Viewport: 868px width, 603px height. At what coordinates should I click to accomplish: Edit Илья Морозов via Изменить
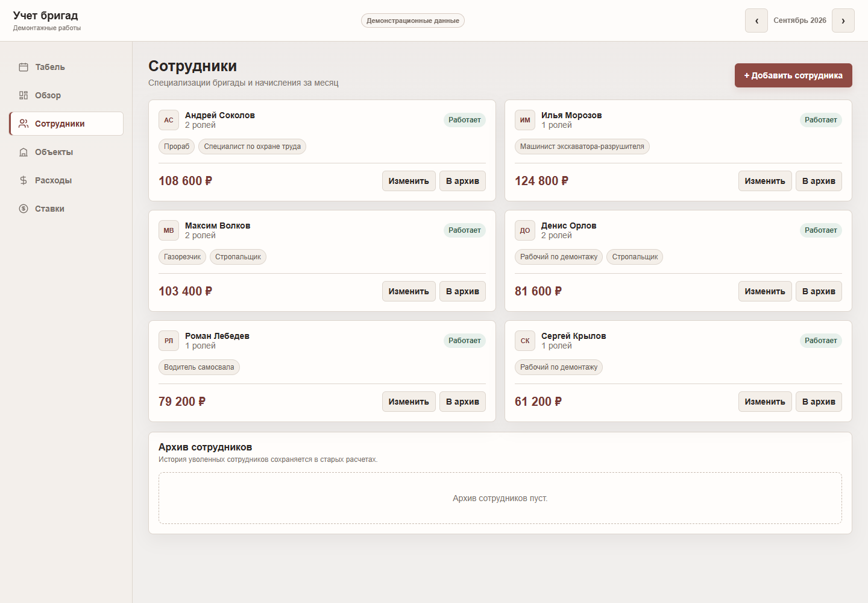click(x=765, y=181)
